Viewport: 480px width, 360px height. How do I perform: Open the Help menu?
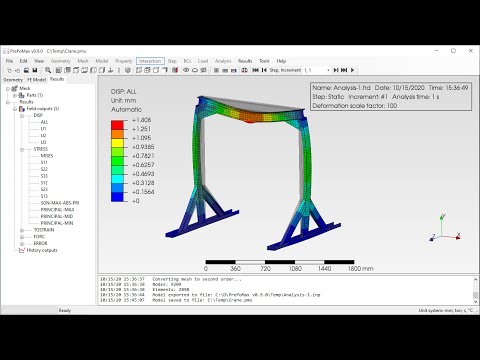click(281, 61)
